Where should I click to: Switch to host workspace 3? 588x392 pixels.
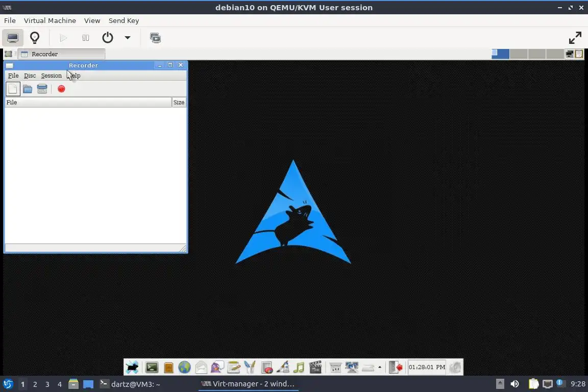(47, 384)
